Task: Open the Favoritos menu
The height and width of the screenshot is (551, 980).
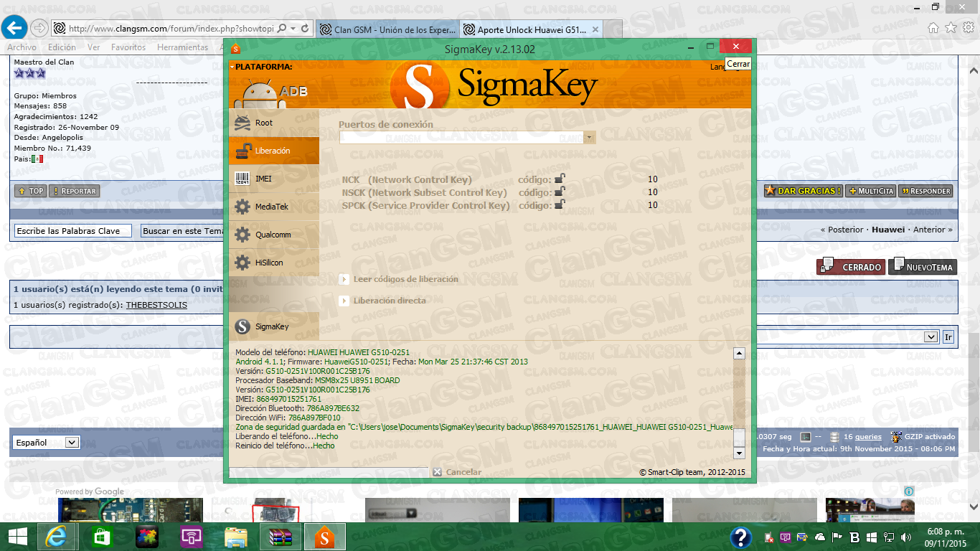Action: pyautogui.click(x=128, y=47)
